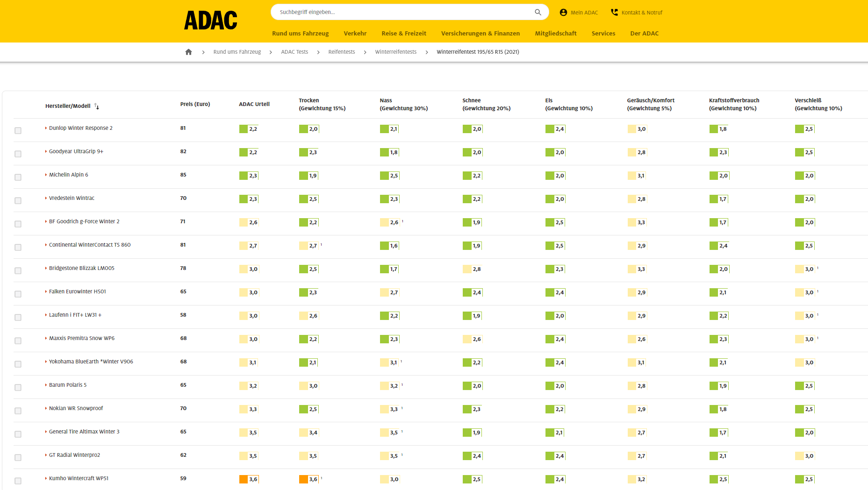
Task: Open Rund ums Fahrzeug menu
Action: coord(300,33)
